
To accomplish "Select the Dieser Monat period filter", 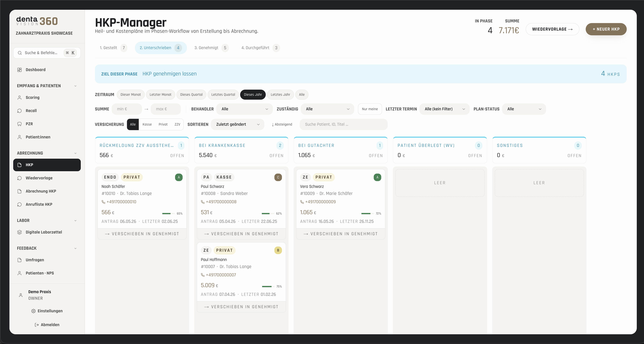I will pos(130,95).
